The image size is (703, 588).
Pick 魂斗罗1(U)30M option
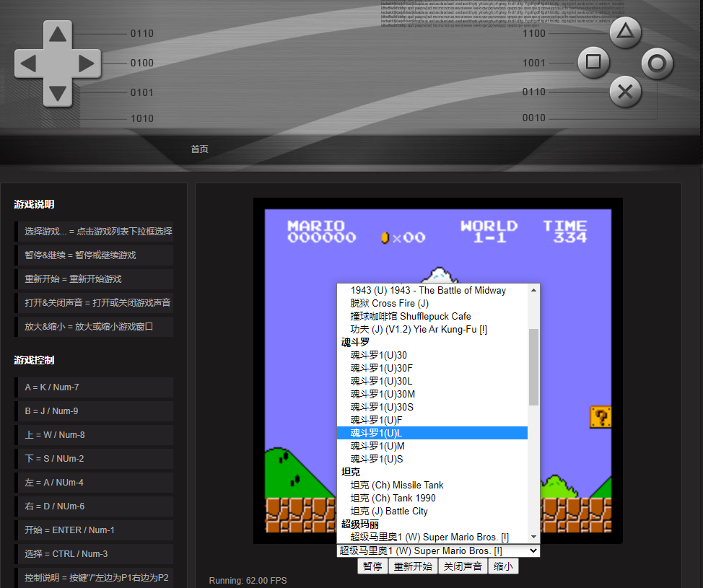(432, 395)
